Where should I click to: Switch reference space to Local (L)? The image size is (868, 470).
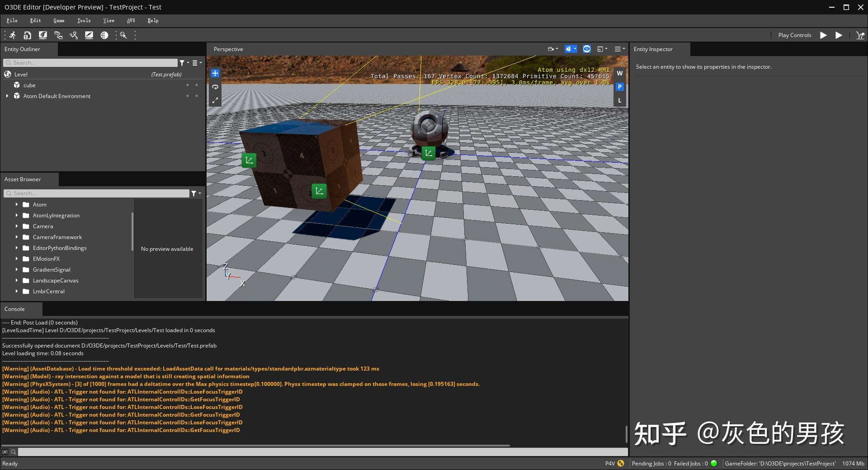point(620,100)
